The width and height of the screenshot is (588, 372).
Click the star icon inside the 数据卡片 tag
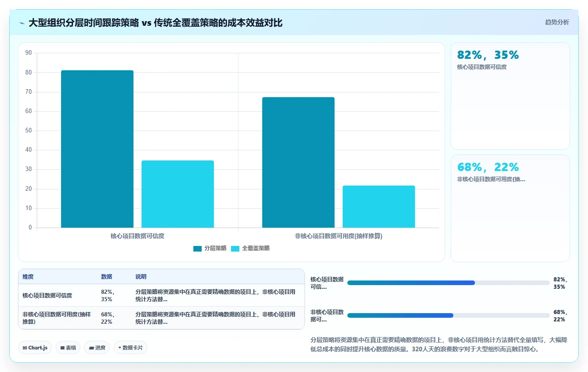(119, 348)
